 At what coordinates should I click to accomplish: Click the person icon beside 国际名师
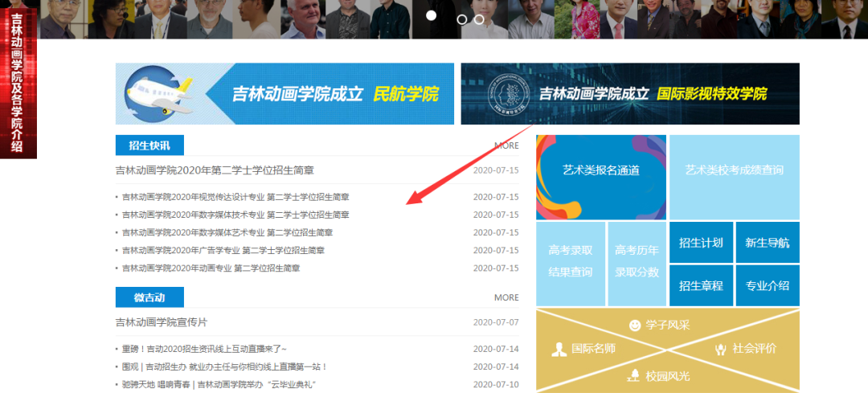(559, 350)
